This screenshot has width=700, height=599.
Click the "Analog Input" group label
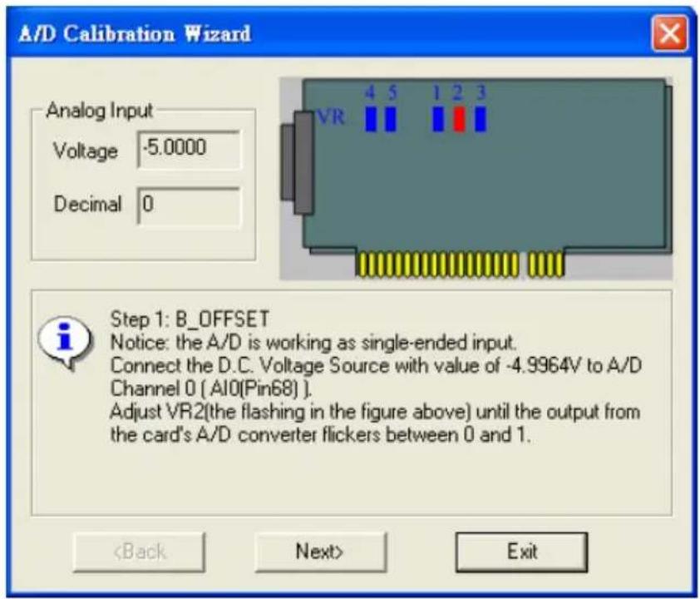coord(100,111)
